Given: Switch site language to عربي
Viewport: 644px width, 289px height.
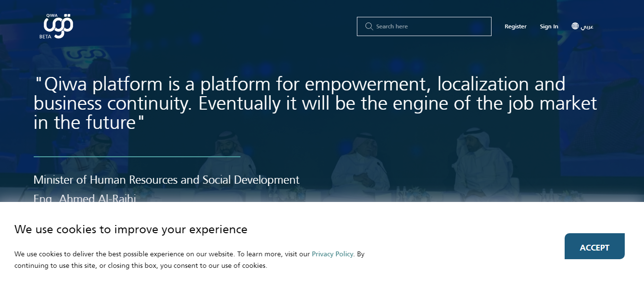Looking at the screenshot, I should click(x=587, y=26).
